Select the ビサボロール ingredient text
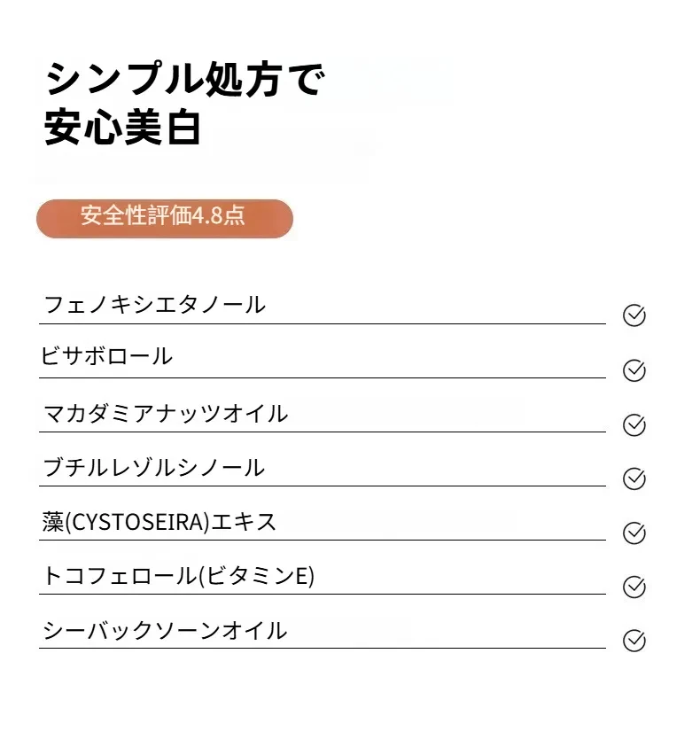 pyautogui.click(x=106, y=356)
